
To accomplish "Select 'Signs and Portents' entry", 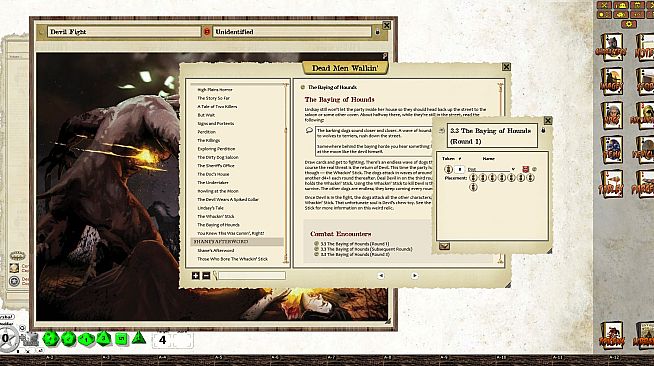I will pos(215,123).
